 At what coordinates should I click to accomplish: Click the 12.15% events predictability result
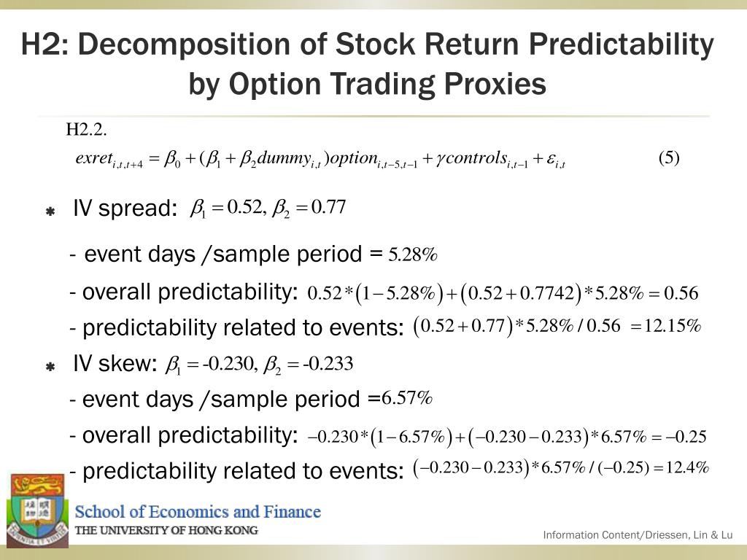[x=673, y=326]
